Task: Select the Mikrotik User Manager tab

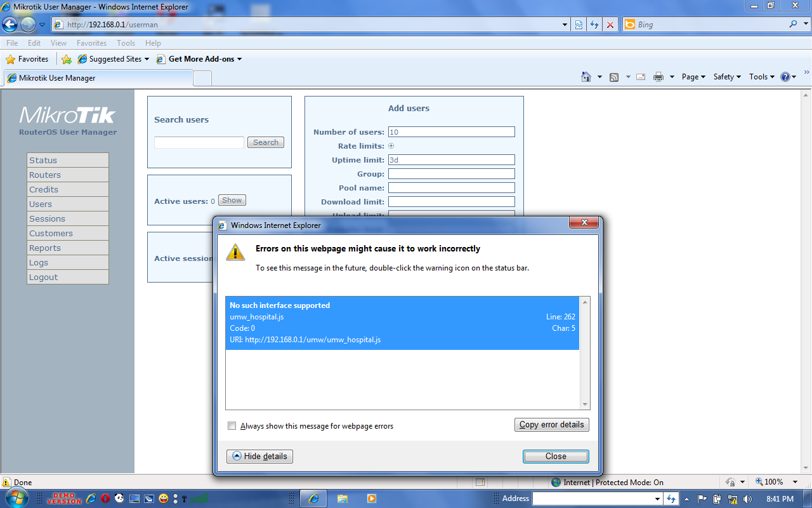Action: (x=98, y=78)
